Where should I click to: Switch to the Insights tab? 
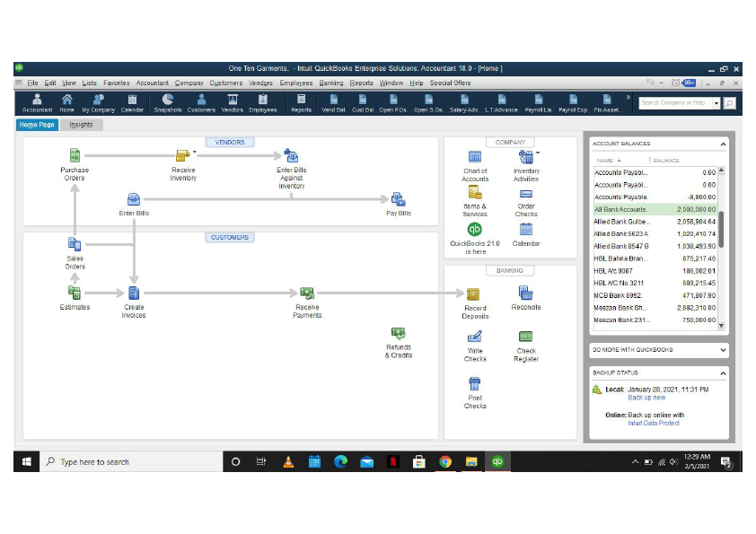point(81,125)
